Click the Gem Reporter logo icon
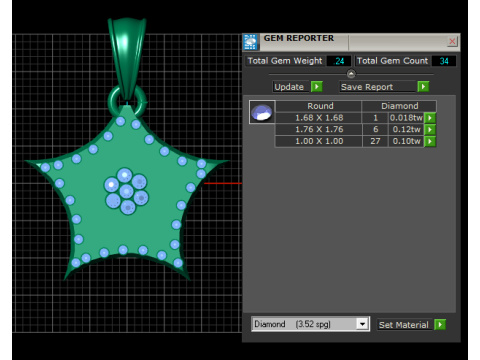This screenshot has height=360, width=480. [250, 42]
